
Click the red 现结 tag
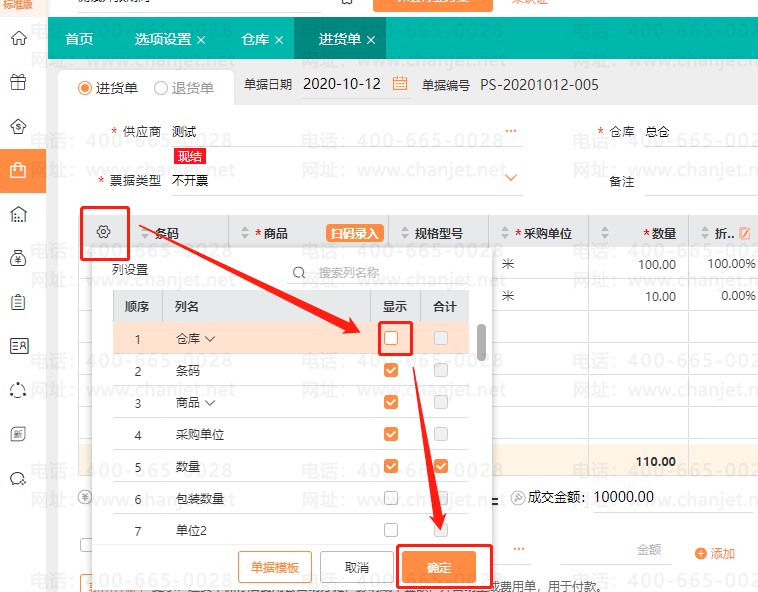[x=190, y=157]
